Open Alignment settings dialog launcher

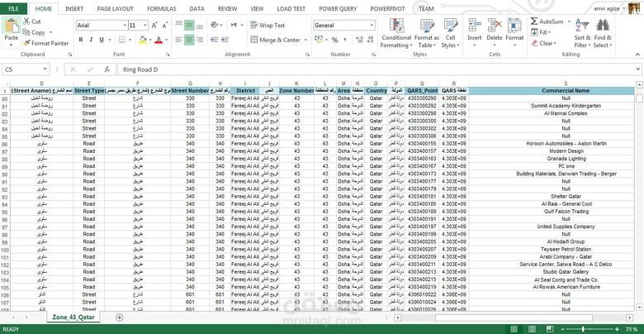[307, 55]
